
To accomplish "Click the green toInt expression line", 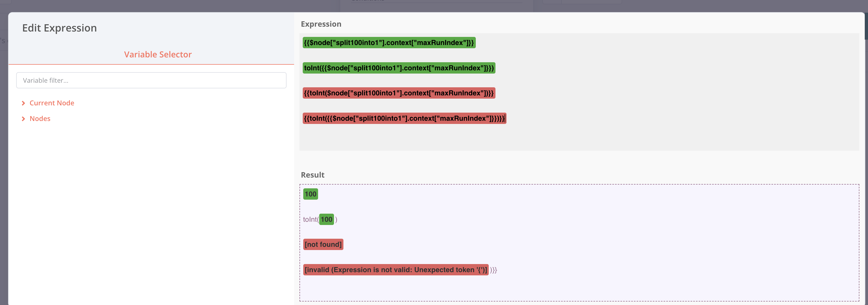I will coord(399,68).
